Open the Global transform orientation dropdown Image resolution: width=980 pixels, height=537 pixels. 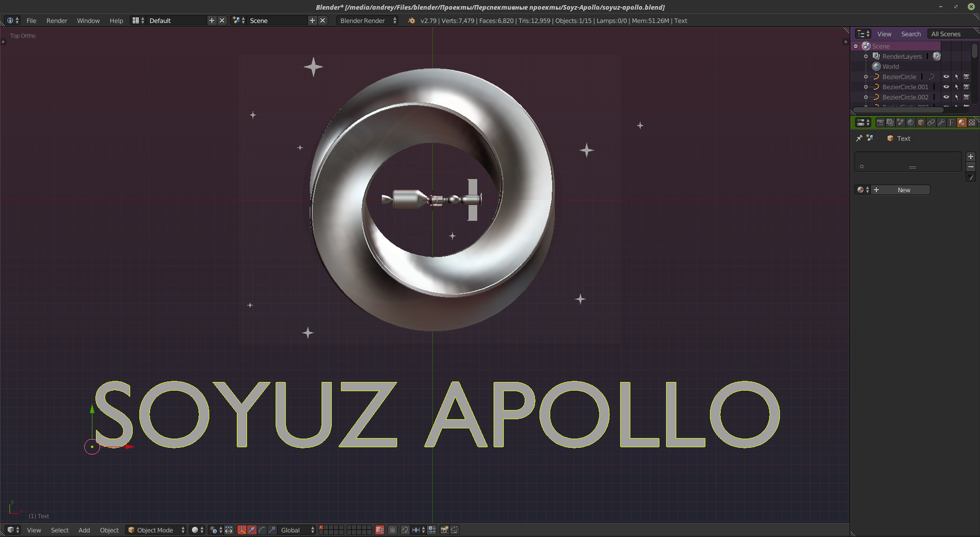(296, 530)
